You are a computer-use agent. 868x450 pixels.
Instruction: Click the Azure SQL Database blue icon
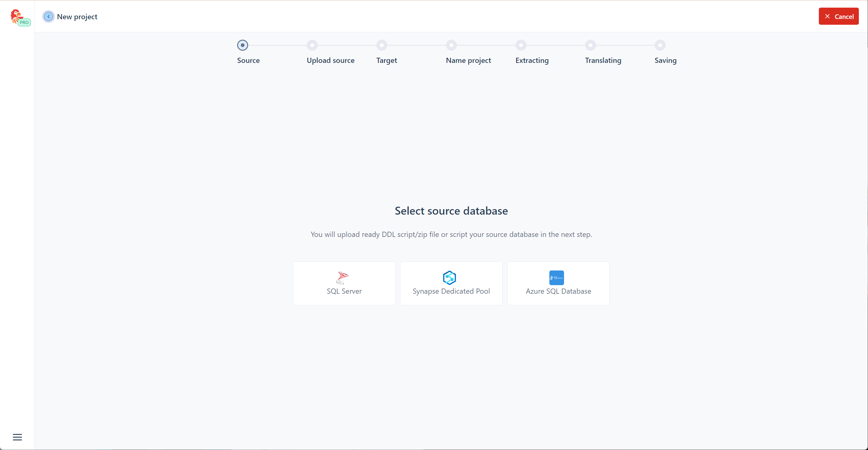click(556, 278)
